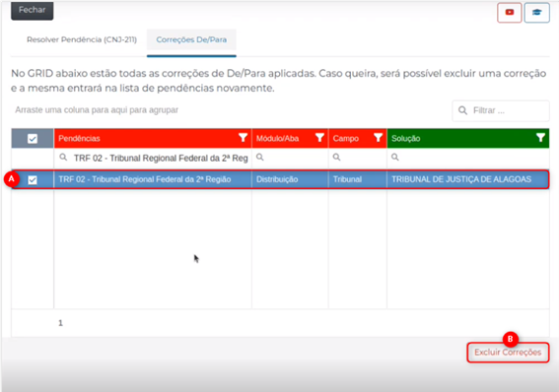Image resolution: width=559 pixels, height=392 pixels.
Task: Switch to Resolver Pendência (CNJ-211) tab
Action: [x=82, y=39]
